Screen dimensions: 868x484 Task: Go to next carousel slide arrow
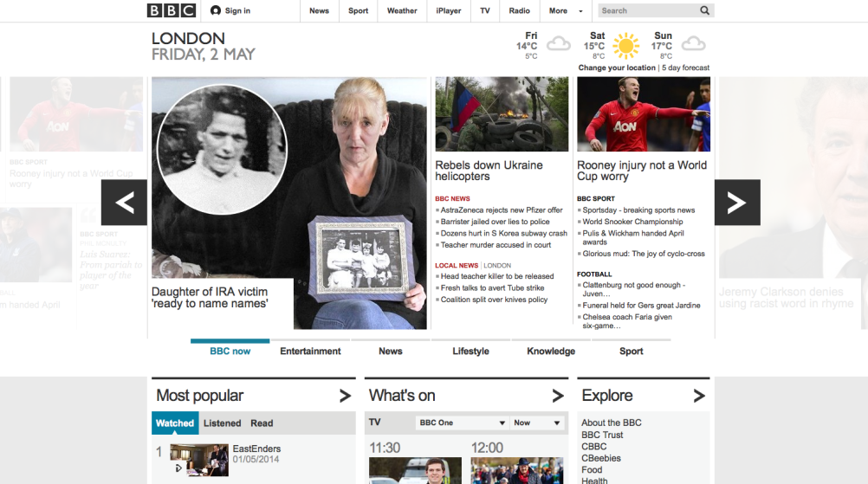coord(737,203)
